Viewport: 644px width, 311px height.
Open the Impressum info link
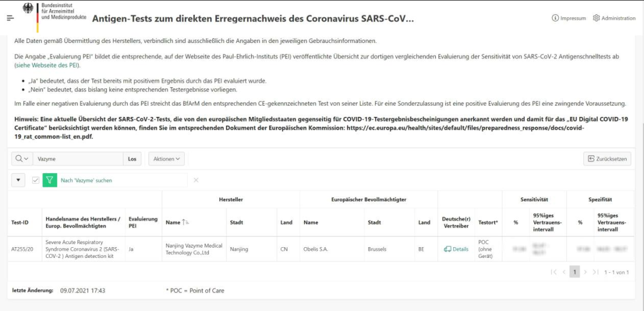(x=569, y=19)
